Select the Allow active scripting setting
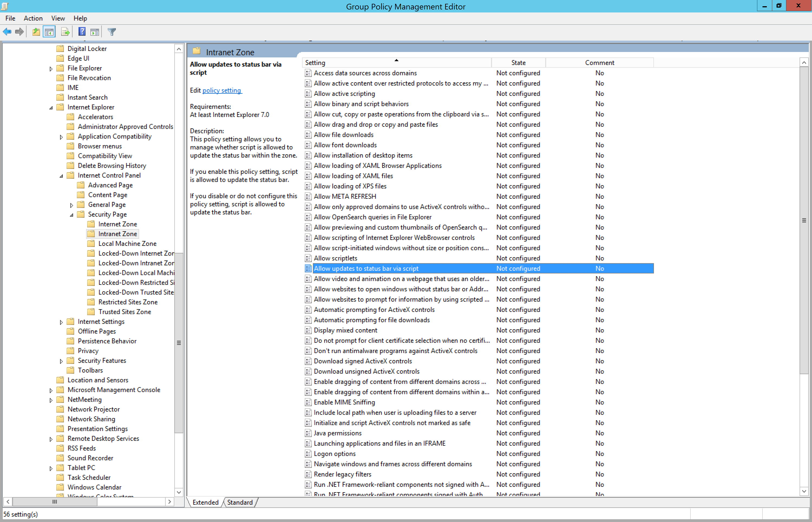 (x=345, y=94)
